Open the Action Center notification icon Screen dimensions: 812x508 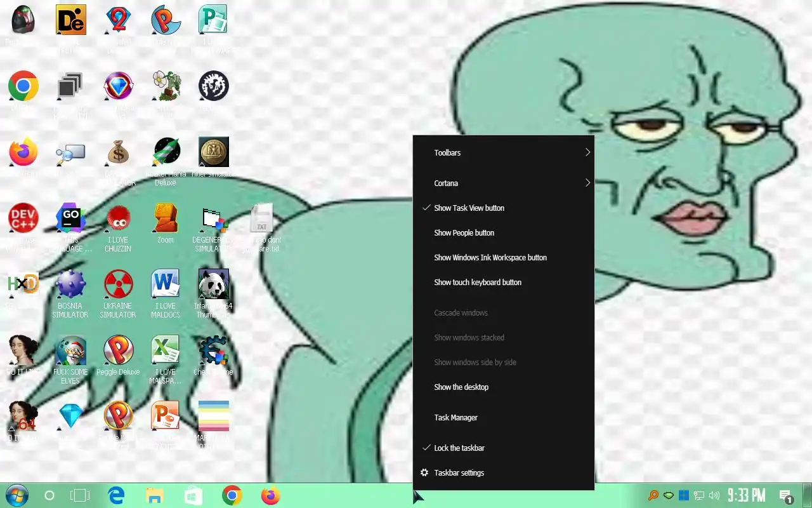[x=786, y=496]
